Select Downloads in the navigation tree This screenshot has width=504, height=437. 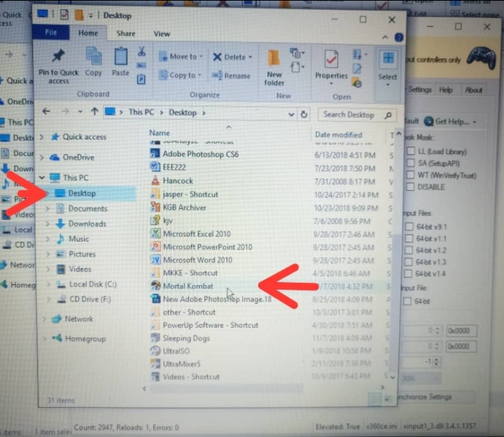87,224
